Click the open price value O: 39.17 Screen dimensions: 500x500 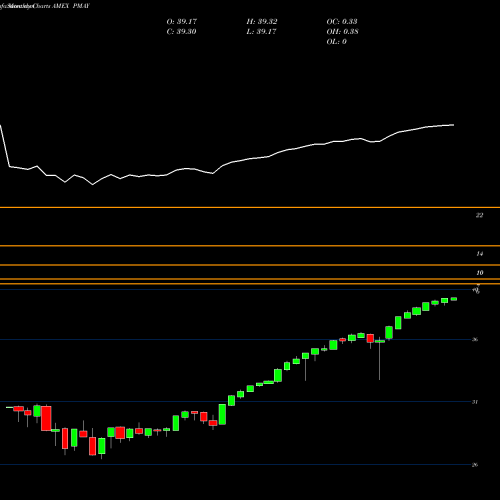pos(182,22)
